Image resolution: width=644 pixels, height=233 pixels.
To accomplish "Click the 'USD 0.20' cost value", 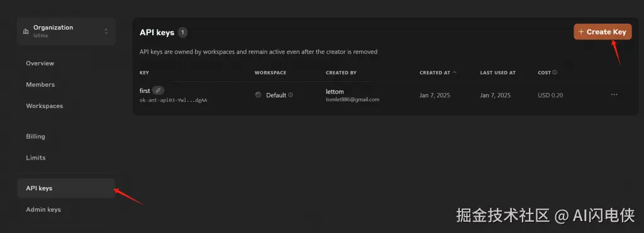I will click(x=550, y=95).
